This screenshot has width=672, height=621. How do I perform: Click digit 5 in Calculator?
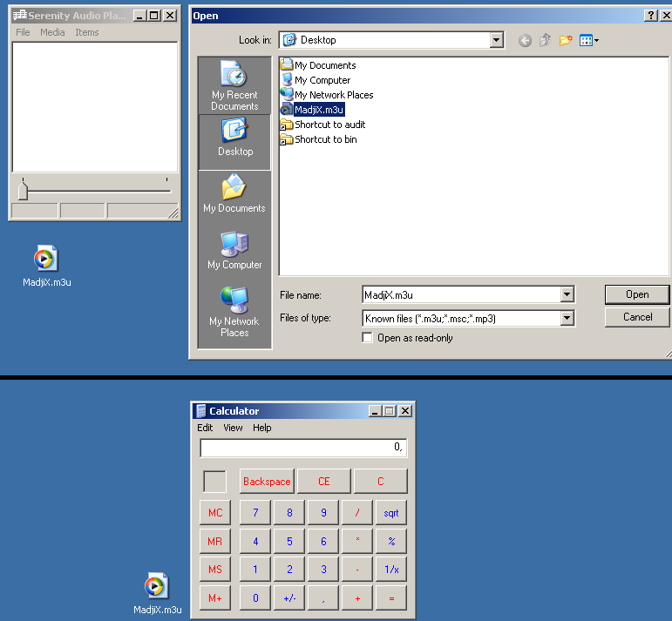pos(289,542)
